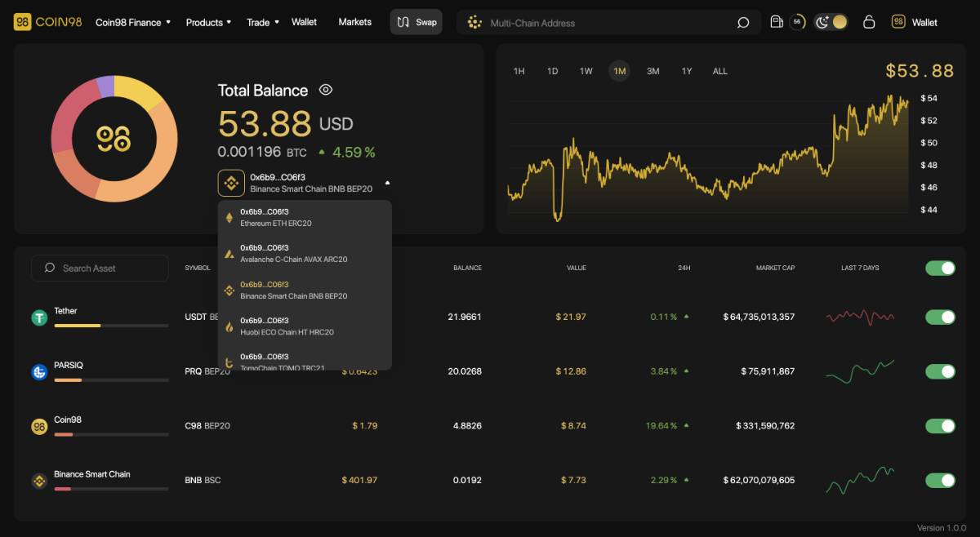Viewport: 980px width, 537px height.
Task: Collapse the wallet address chain selector
Action: tap(387, 183)
